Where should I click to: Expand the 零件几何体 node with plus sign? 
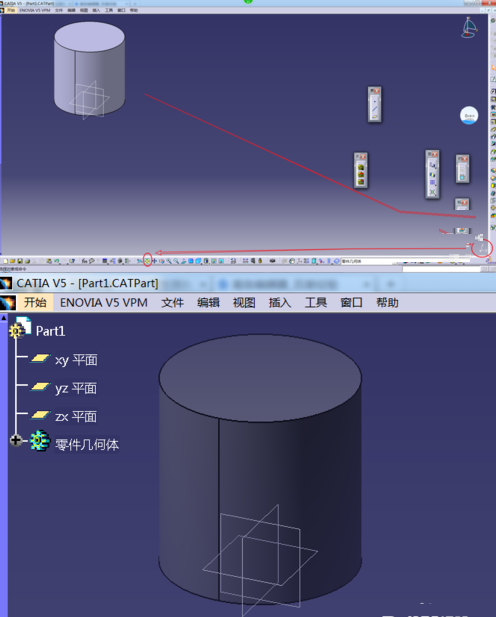16,440
